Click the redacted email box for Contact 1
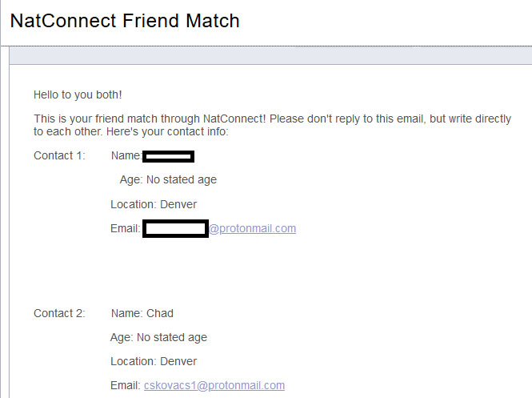This screenshot has width=532, height=398. 175,228
